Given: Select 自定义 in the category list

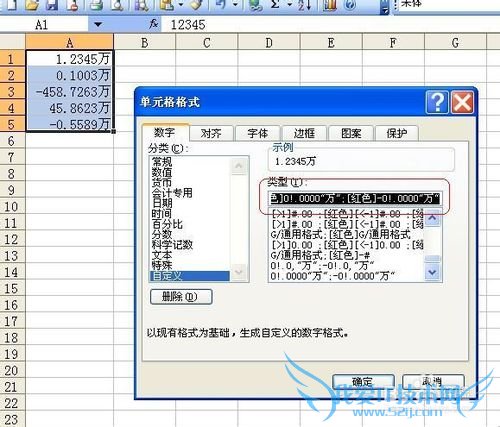Looking at the screenshot, I should tap(189, 276).
